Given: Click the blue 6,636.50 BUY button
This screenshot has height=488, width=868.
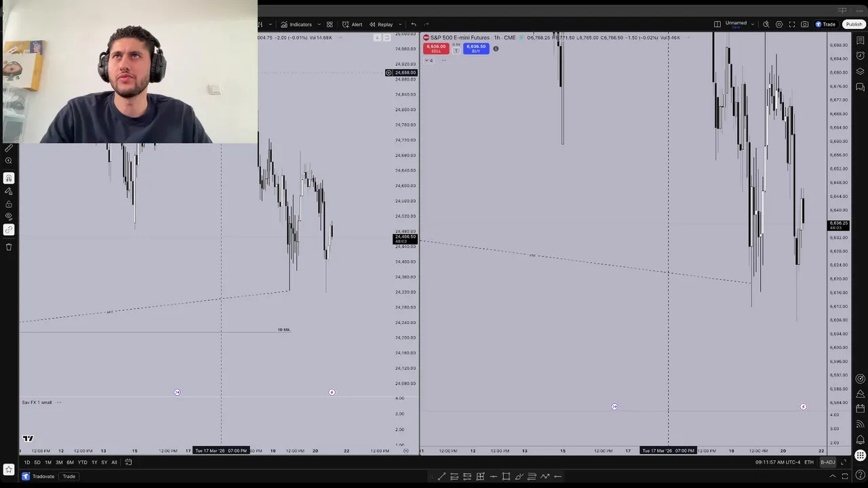Looking at the screenshot, I should pyautogui.click(x=476, y=48).
